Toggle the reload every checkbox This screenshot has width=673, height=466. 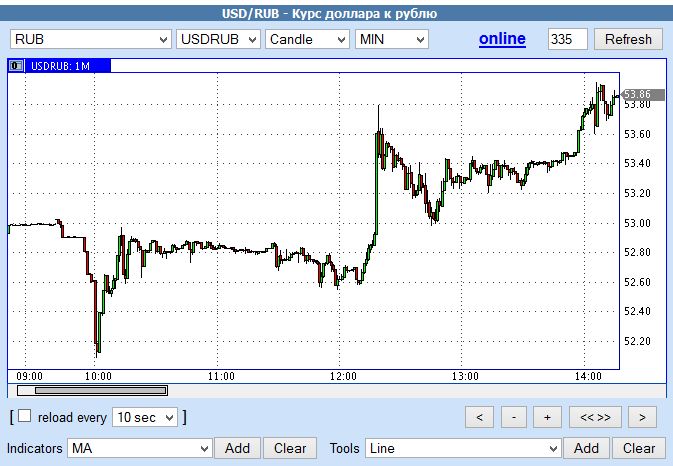[24, 416]
